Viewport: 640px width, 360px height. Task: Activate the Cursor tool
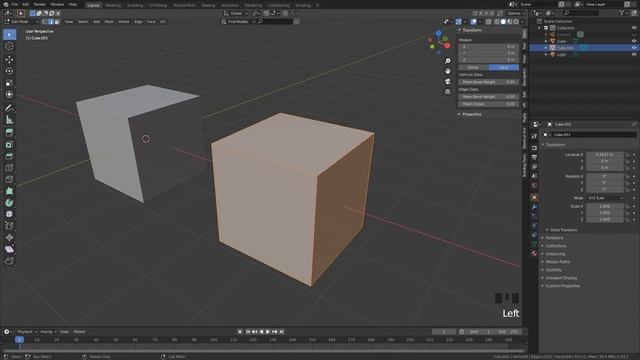(9, 47)
